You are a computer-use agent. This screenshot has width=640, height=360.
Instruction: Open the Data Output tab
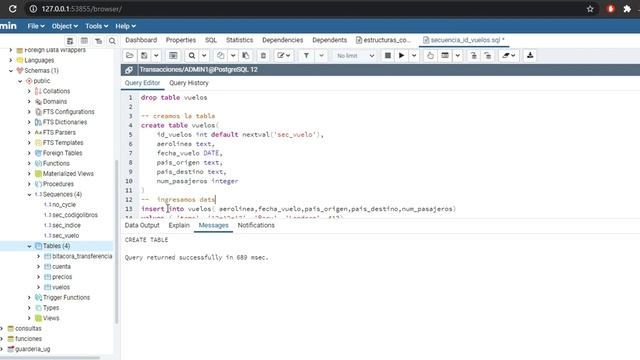point(142,225)
